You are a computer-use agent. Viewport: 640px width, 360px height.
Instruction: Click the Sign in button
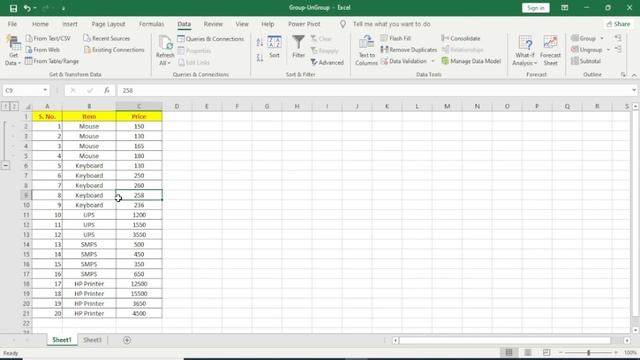point(536,8)
